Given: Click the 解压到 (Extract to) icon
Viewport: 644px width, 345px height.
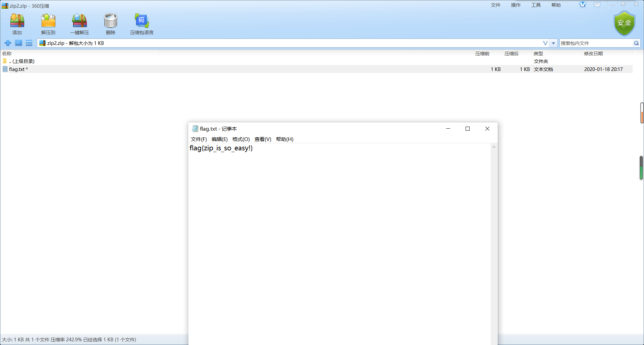Looking at the screenshot, I should [48, 24].
